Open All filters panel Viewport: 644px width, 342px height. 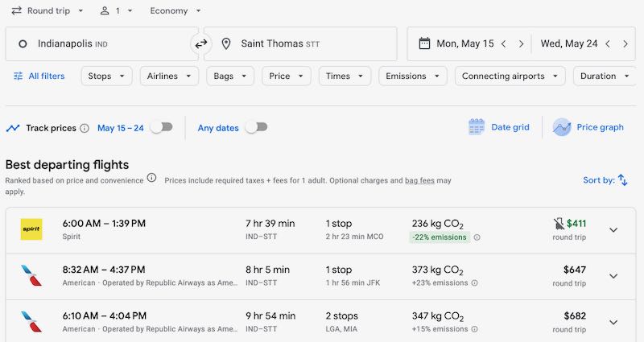38,76
